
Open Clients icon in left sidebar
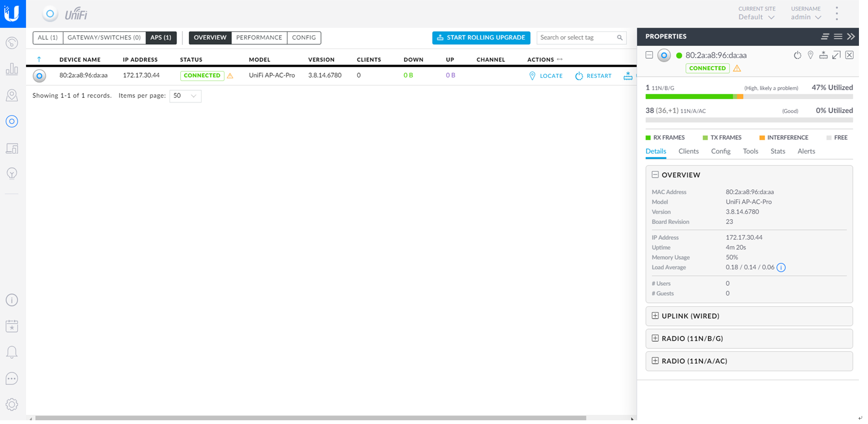tap(12, 148)
